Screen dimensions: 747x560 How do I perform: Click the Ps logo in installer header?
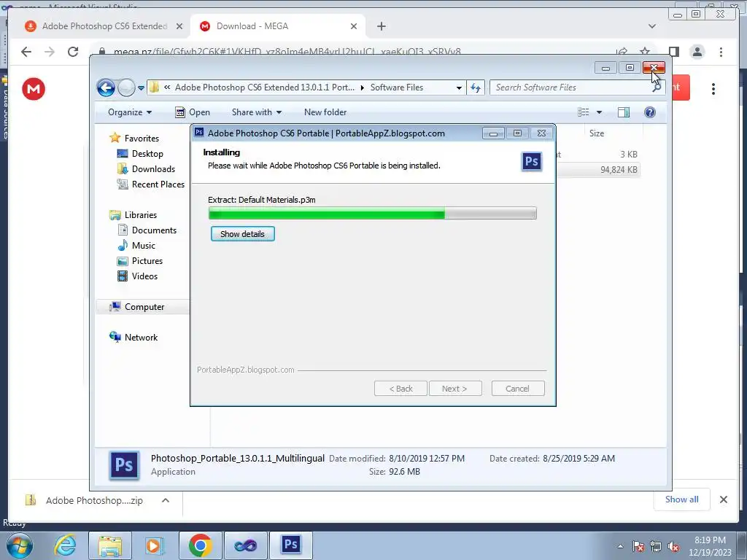(x=532, y=161)
